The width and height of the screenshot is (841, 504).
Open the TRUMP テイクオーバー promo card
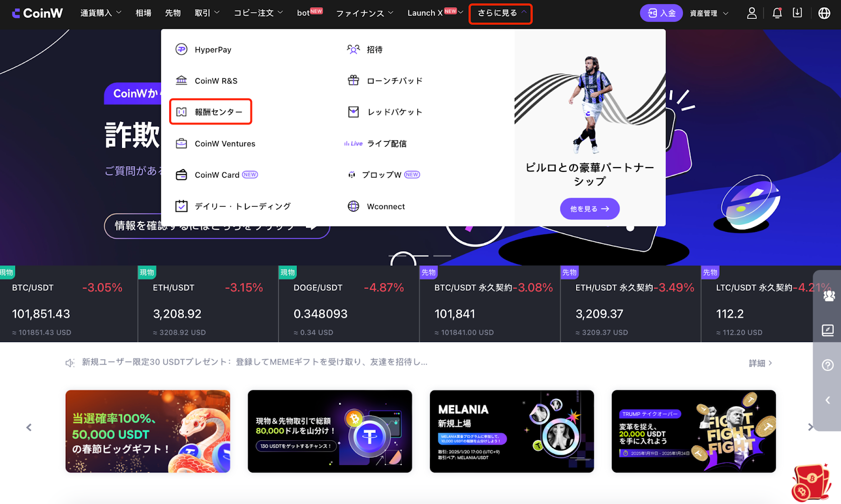click(694, 431)
